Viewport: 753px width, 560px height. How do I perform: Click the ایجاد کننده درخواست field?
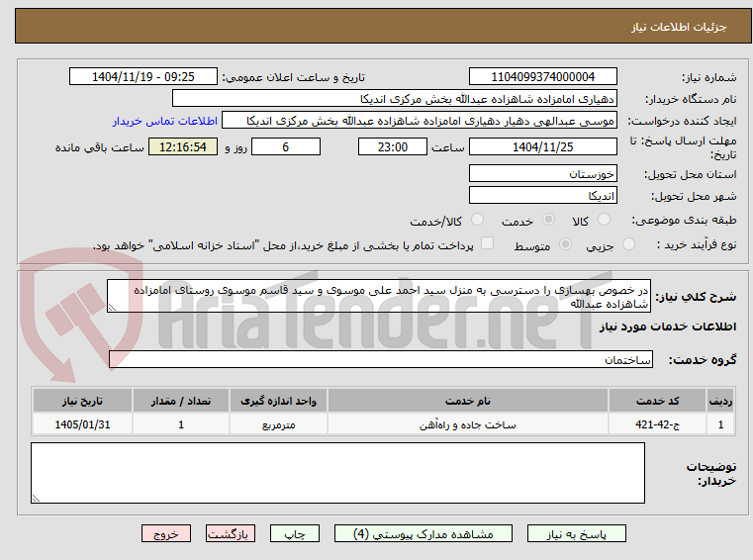coord(420,121)
